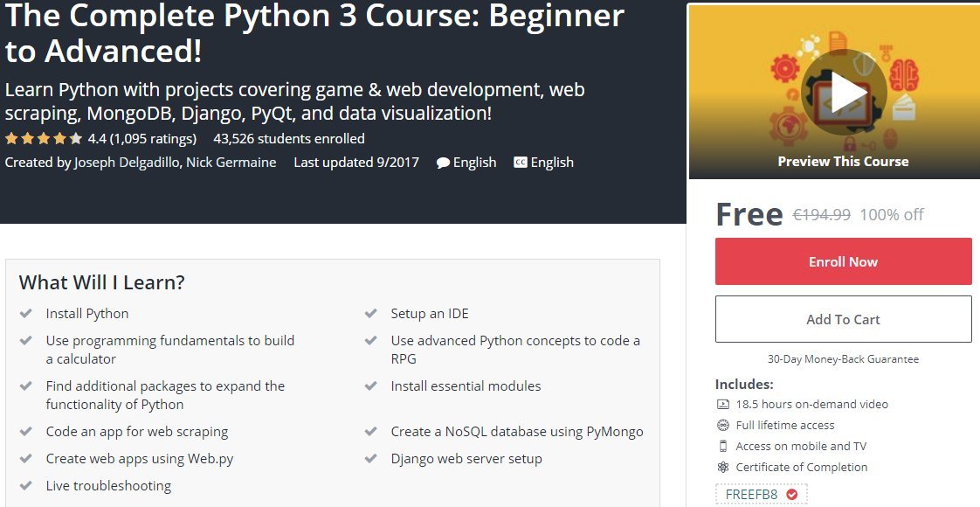
Task: Click the 43,526 students enrolled text
Action: [x=289, y=138]
